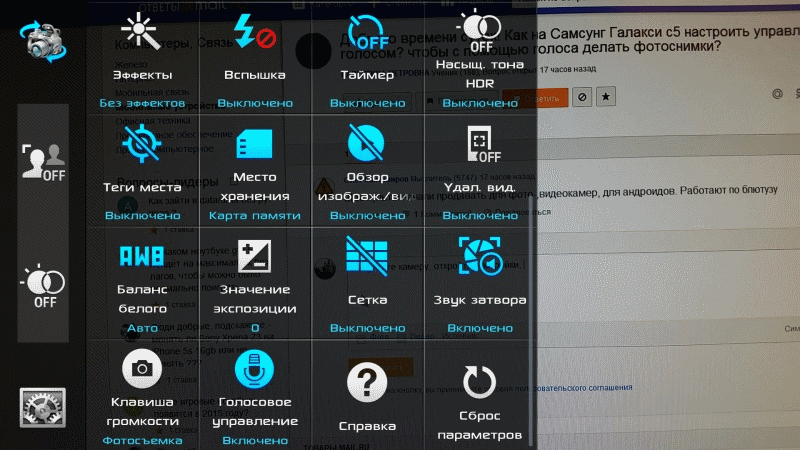Tap the Обзор изображ. review icon
Image resolution: width=800 pixels, height=450 pixels.
tap(367, 143)
